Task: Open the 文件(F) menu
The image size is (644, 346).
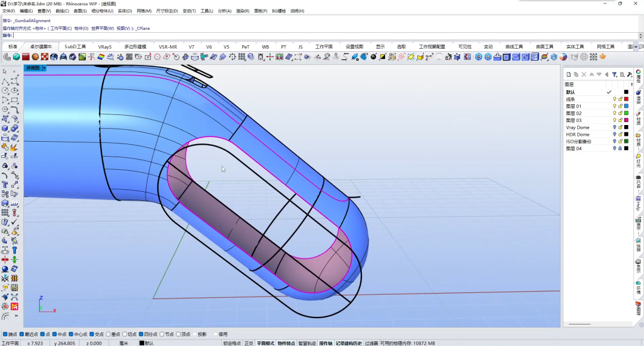Action: coord(8,11)
